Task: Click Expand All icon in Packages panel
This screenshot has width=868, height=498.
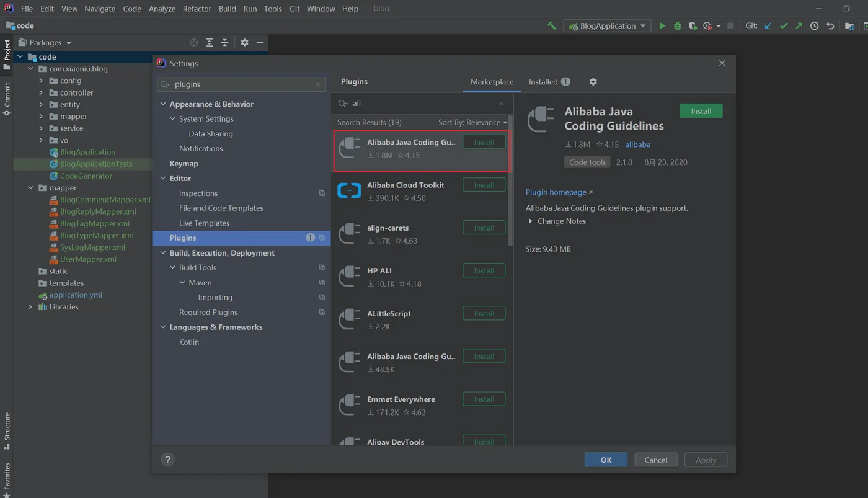Action: 210,43
